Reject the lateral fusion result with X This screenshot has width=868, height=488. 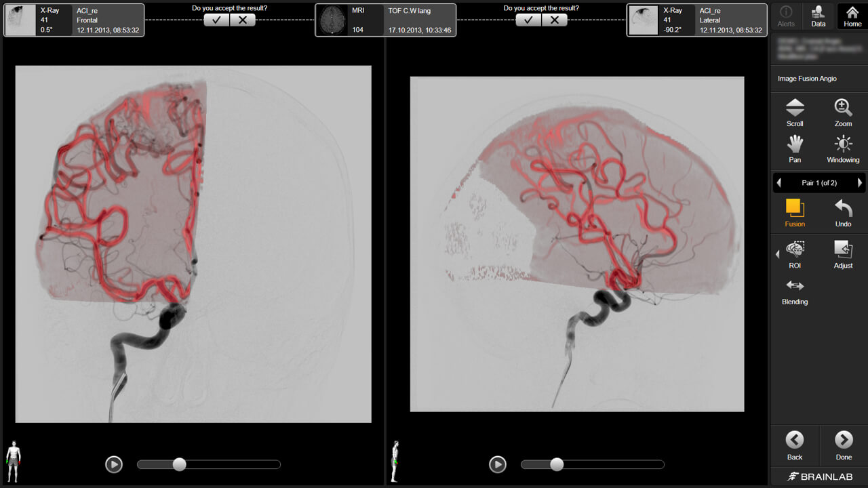coord(554,20)
